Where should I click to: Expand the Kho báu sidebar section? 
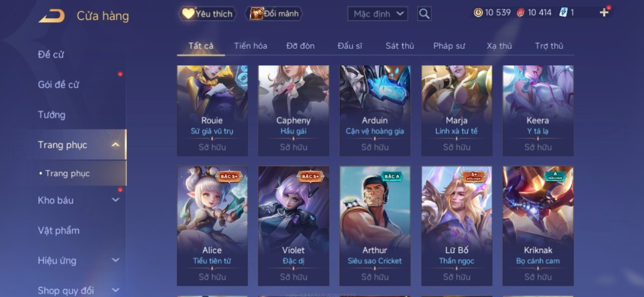(x=115, y=200)
